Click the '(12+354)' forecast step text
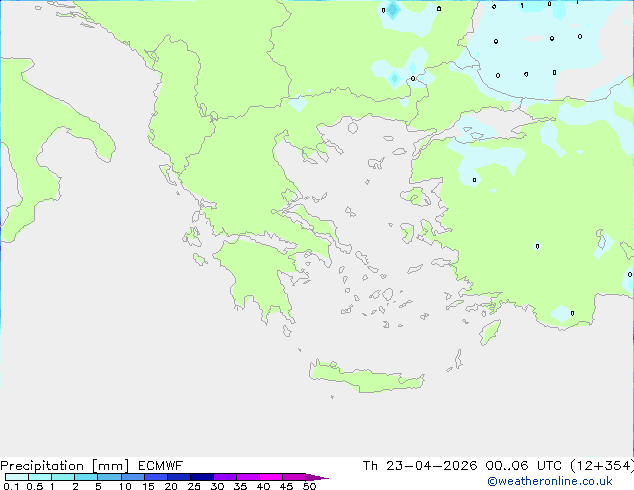Image resolution: width=634 pixels, height=490 pixels. [x=602, y=466]
